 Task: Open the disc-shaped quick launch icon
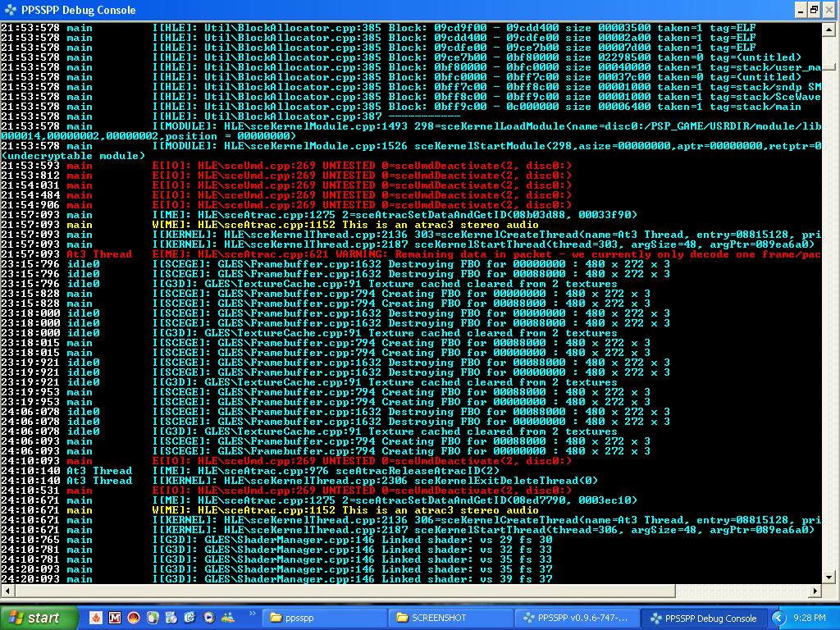coord(171,618)
